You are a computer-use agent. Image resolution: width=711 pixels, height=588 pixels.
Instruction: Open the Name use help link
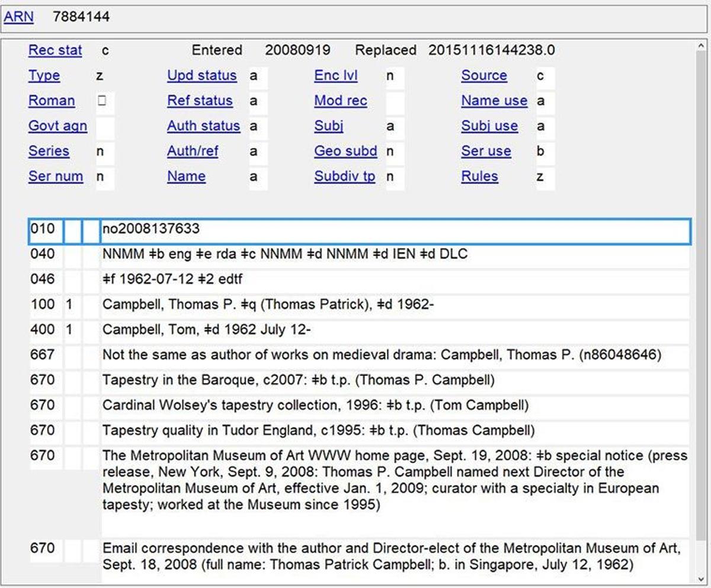point(494,101)
